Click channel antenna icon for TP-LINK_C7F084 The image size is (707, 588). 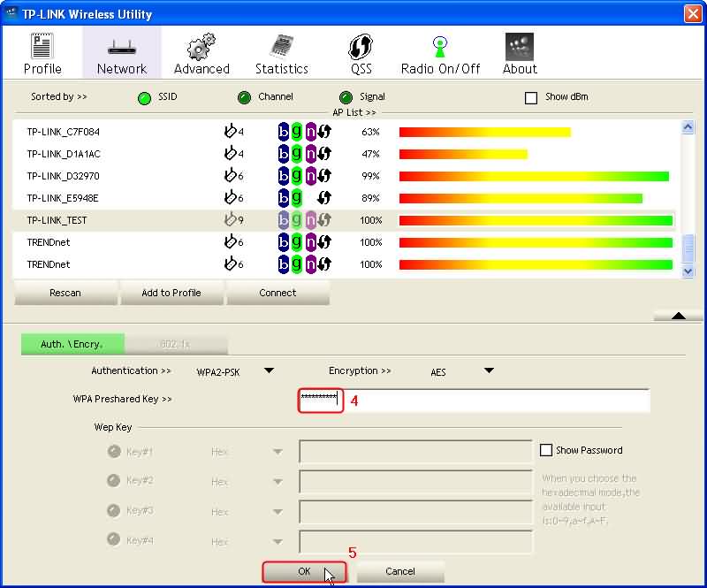point(230,131)
